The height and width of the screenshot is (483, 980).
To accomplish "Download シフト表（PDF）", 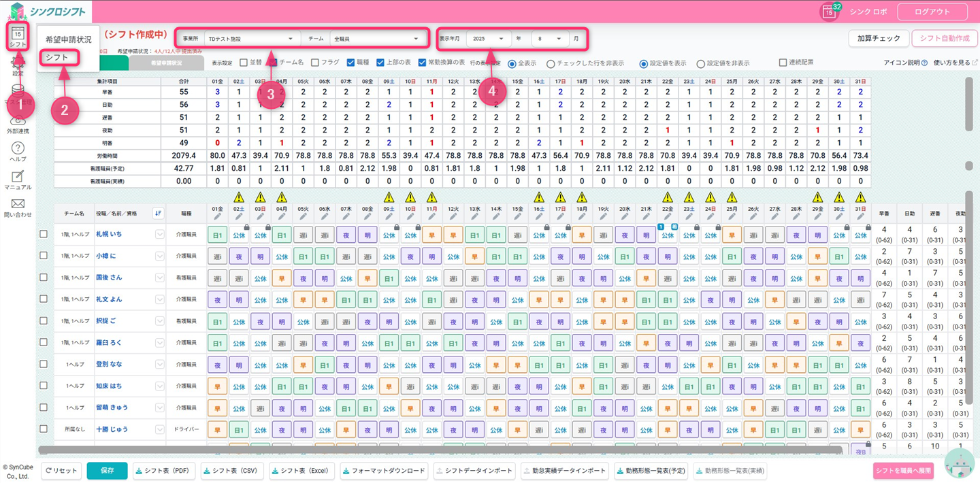I will tap(162, 470).
